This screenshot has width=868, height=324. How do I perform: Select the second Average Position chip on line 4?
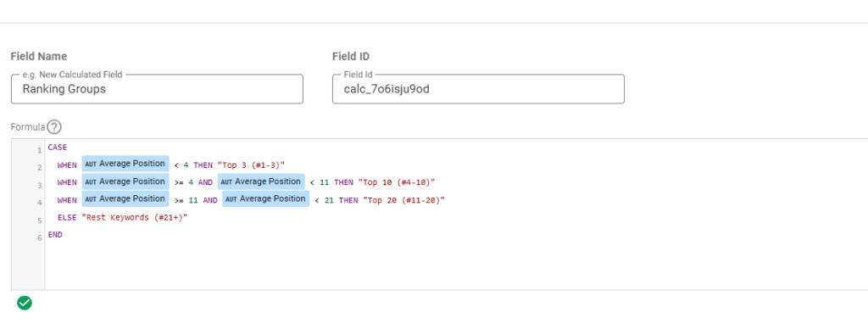(266, 198)
